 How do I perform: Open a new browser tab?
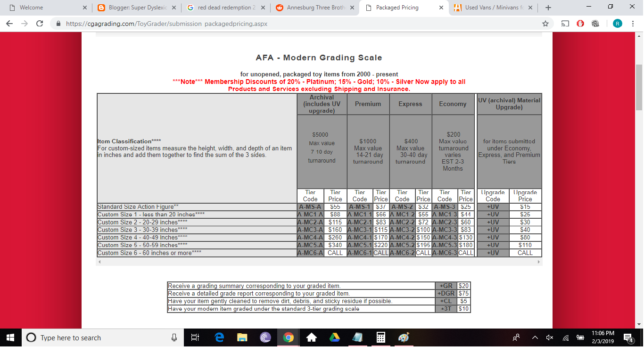click(x=548, y=8)
